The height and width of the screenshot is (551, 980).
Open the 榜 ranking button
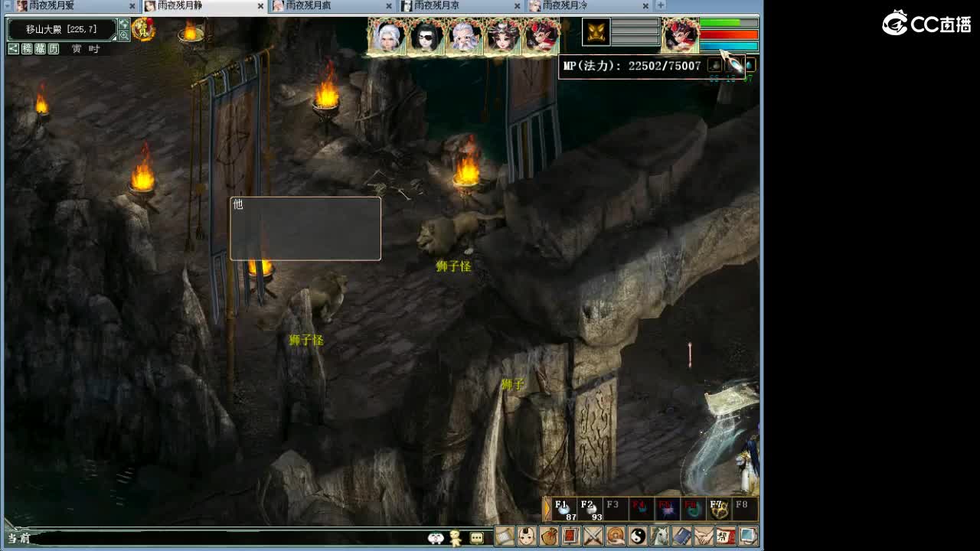[27, 49]
